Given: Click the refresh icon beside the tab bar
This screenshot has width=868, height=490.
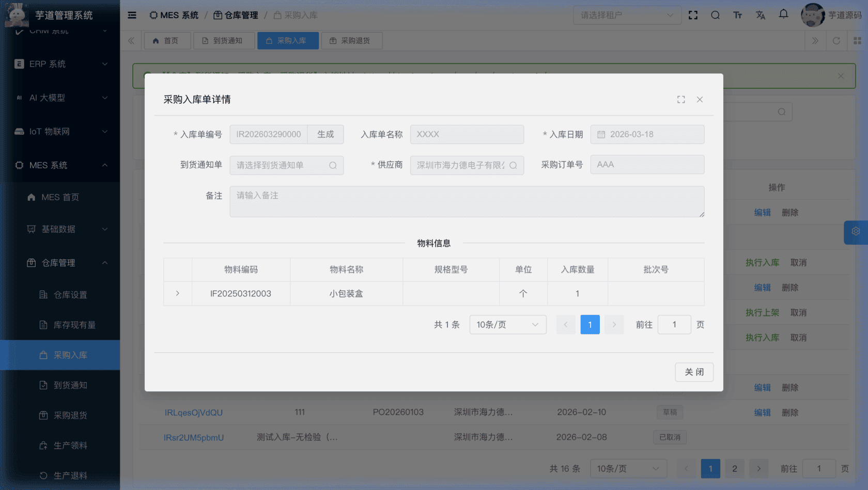Looking at the screenshot, I should 836,40.
